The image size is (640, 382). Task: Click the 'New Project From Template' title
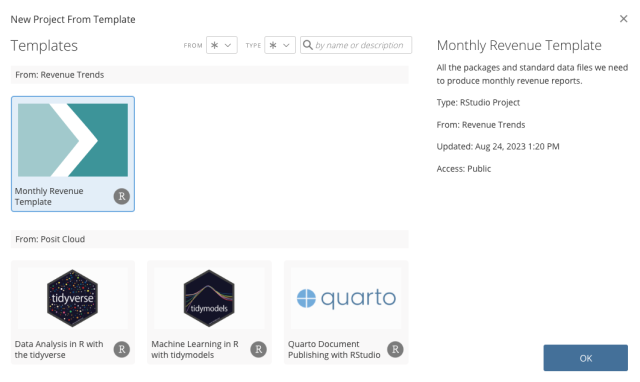point(73,19)
